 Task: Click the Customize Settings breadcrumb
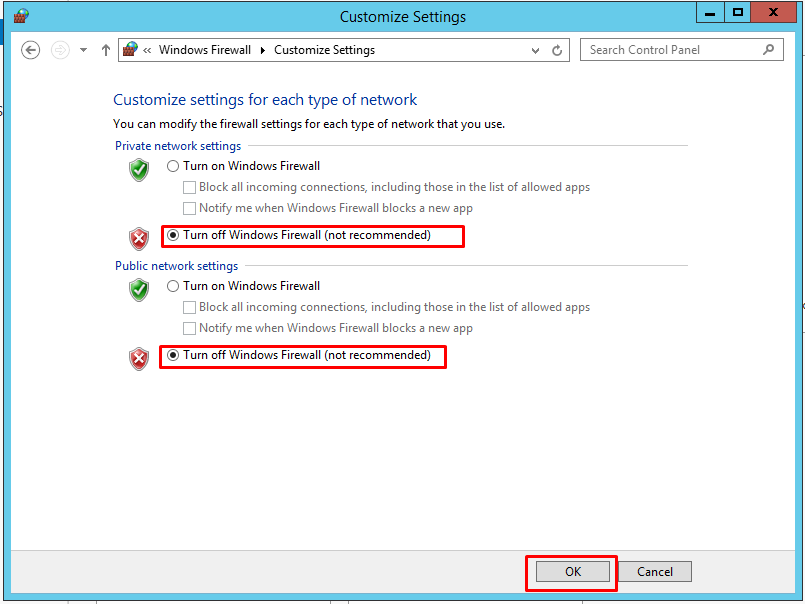click(x=324, y=50)
